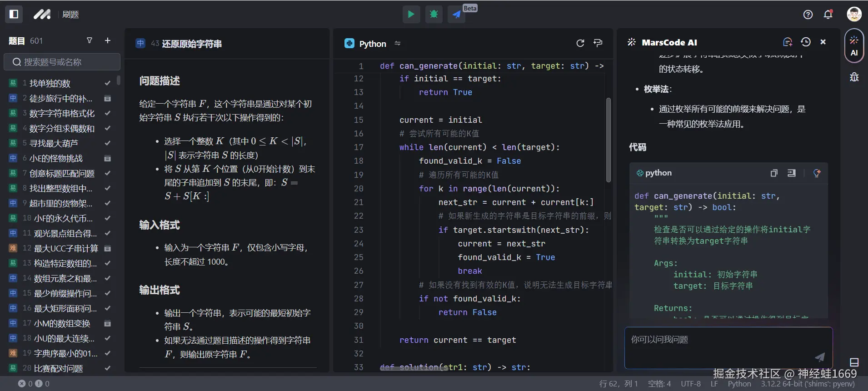Image resolution: width=868 pixels, height=391 pixels.
Task: Reset code with the refresh icon
Action: pos(580,43)
